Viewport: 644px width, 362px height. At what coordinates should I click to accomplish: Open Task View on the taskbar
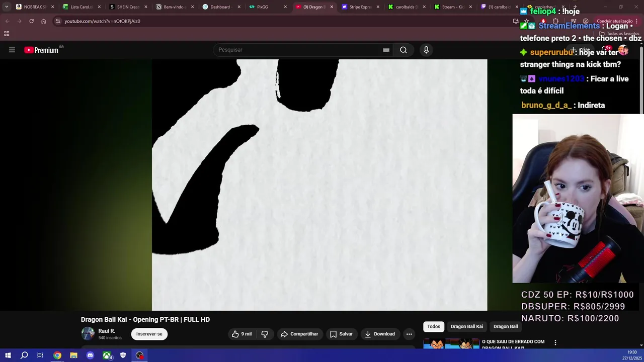pyautogui.click(x=40, y=355)
